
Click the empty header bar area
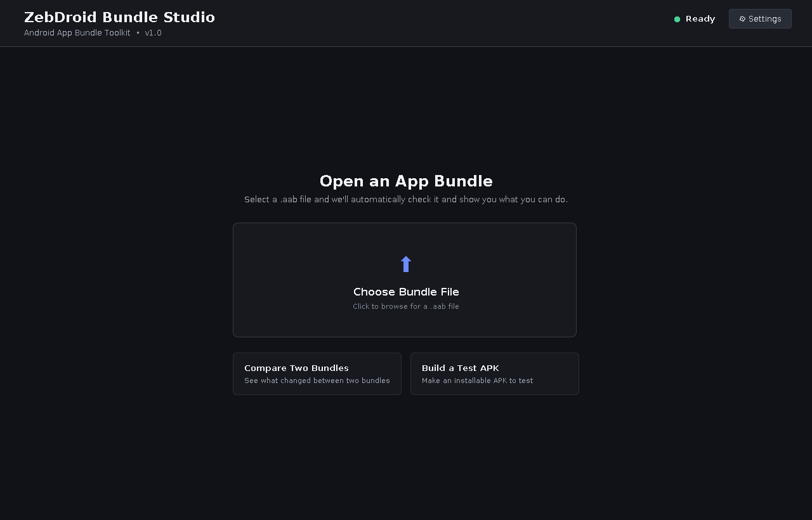pyautogui.click(x=444, y=23)
